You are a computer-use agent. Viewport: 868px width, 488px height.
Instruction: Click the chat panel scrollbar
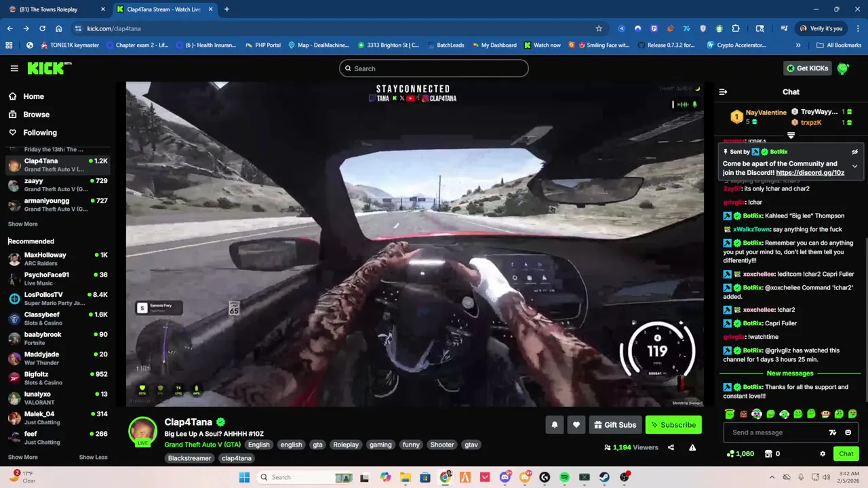coord(865,319)
